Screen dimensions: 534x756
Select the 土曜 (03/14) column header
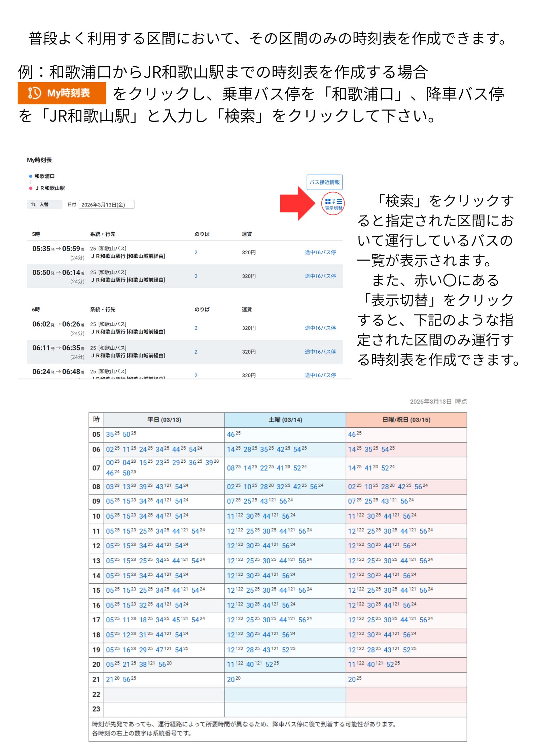pyautogui.click(x=285, y=420)
